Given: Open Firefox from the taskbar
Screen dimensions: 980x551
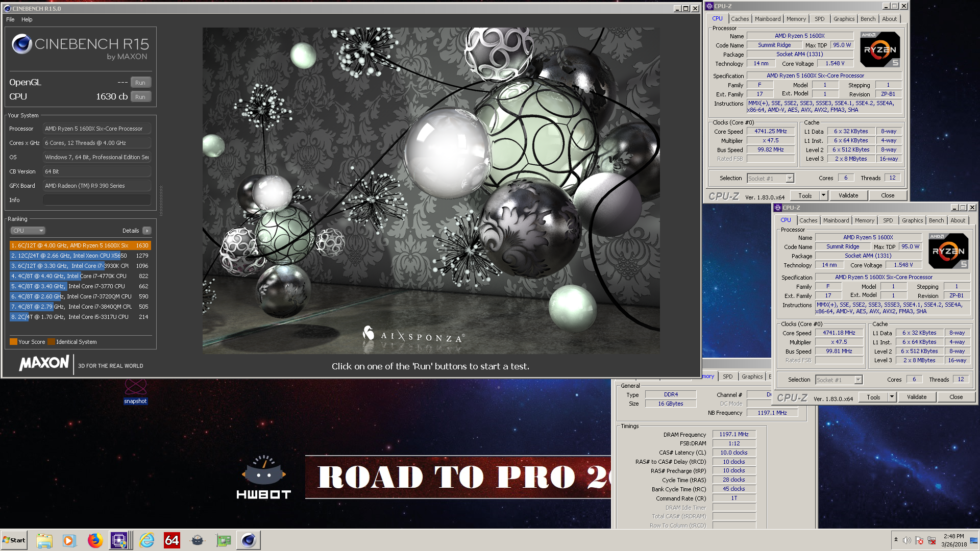Looking at the screenshot, I should point(95,540).
